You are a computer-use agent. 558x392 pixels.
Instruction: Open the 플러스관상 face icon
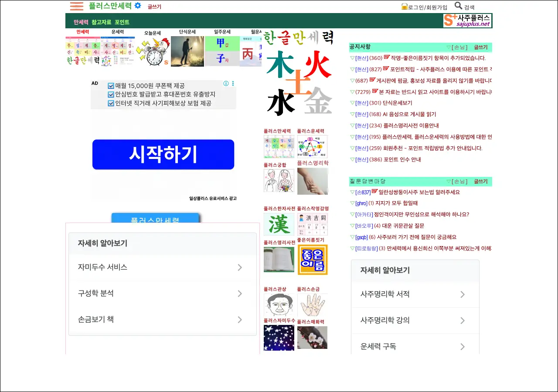coord(279,305)
